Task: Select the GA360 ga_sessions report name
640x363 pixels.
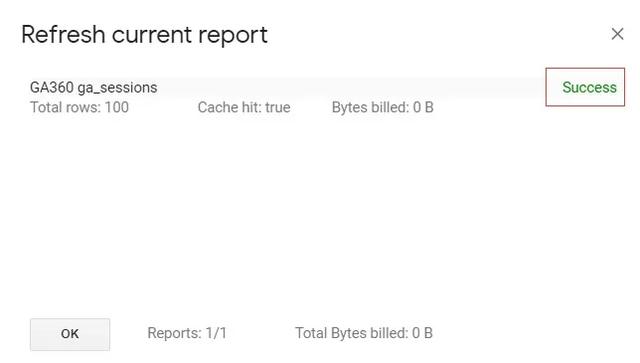Action: [93, 87]
